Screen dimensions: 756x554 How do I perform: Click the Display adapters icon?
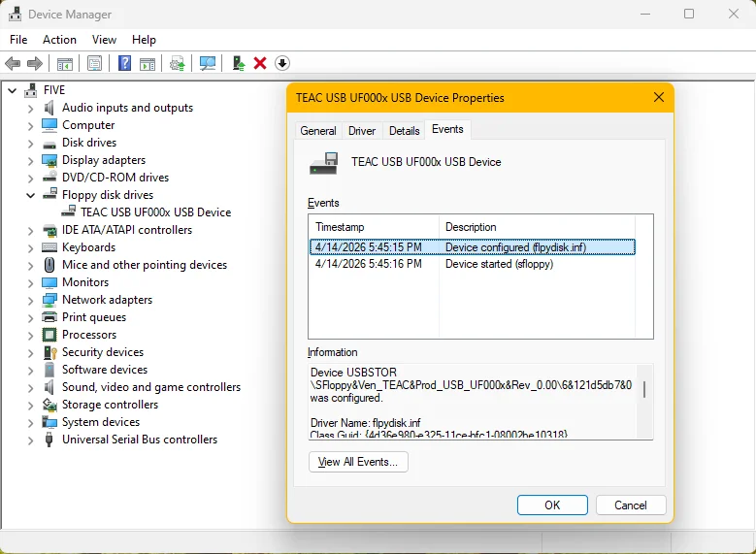pos(49,160)
